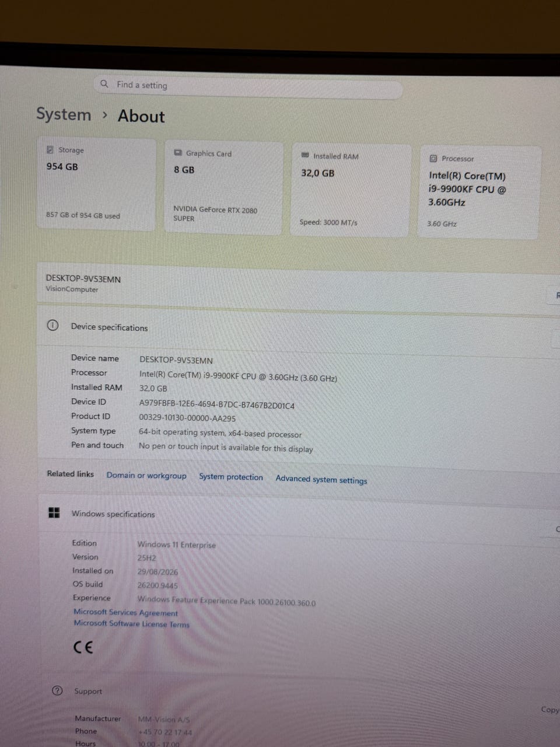
Task: Open Microsoft Software License Terms link
Action: click(131, 624)
